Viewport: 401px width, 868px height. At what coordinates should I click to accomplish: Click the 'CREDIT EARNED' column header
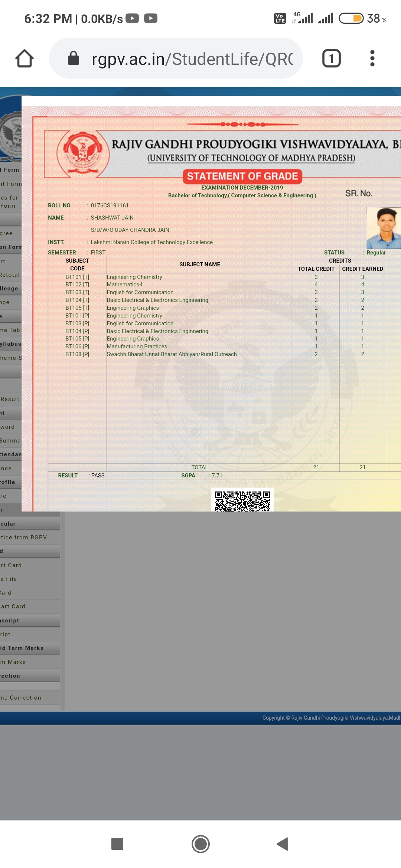tap(362, 269)
